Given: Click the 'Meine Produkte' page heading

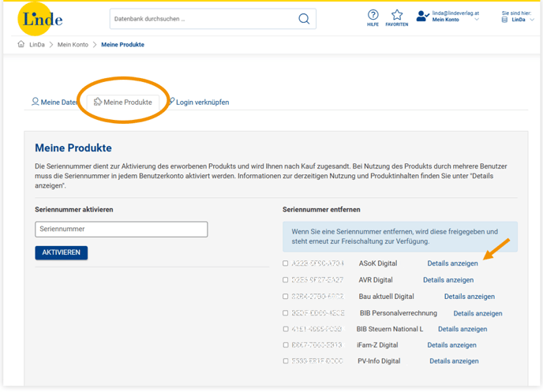Looking at the screenshot, I should [x=73, y=147].
